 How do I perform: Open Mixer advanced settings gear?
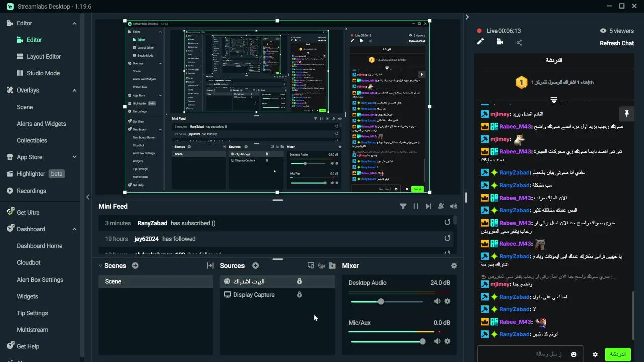click(x=454, y=266)
